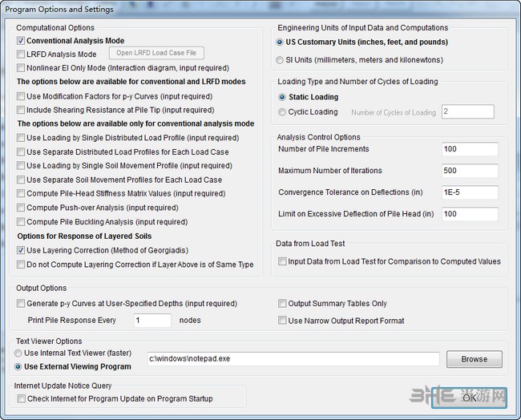Edit Convergence Tolerance on Deflections value

coord(469,192)
